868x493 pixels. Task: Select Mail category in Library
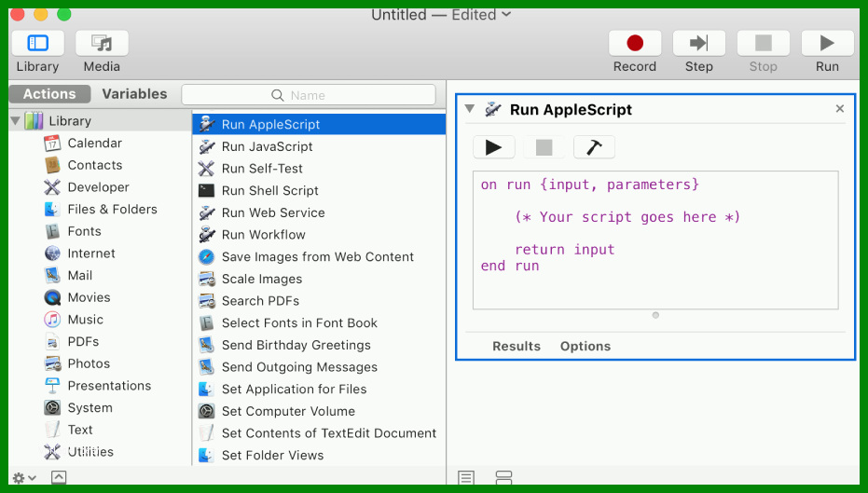point(80,276)
